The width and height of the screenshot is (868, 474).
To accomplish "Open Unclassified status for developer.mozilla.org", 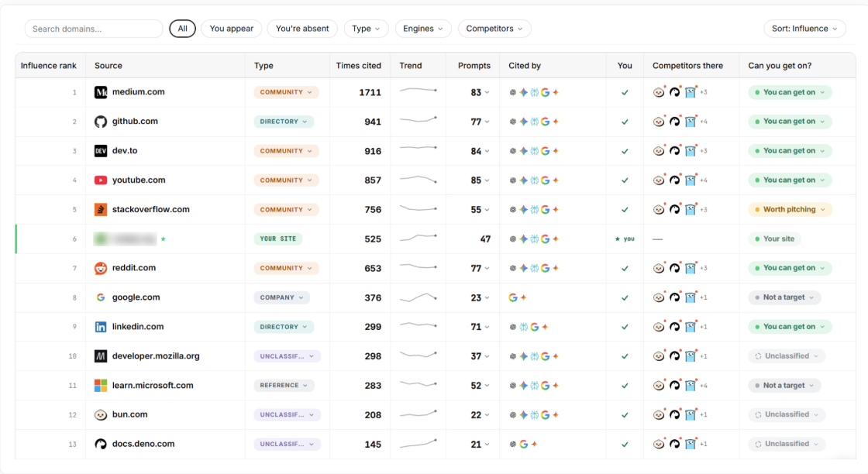I will [787, 356].
